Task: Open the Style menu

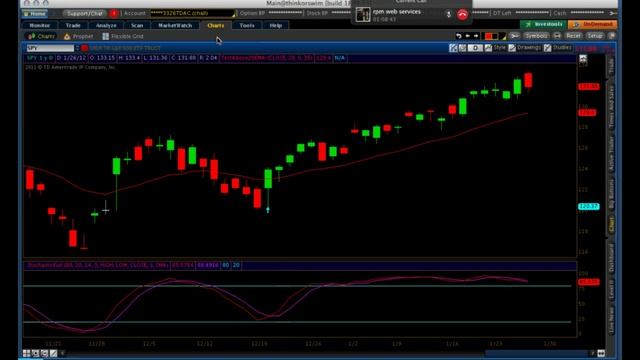Action: 496,48
